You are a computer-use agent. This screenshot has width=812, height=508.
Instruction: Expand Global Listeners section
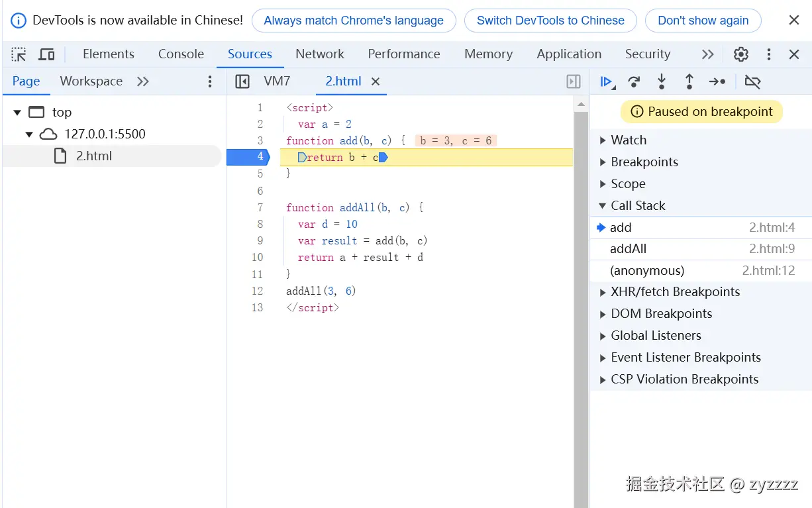tap(603, 336)
